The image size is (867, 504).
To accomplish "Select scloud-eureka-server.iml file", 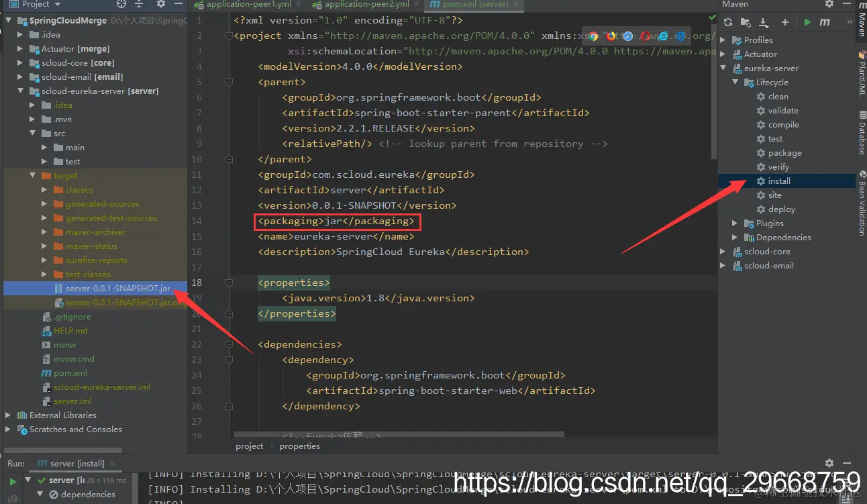I will click(x=95, y=387).
